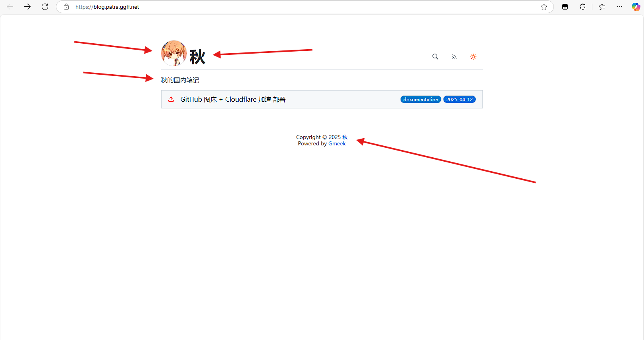644x340 pixels.
Task: Open the Extensions puzzle icon
Action: [582, 7]
